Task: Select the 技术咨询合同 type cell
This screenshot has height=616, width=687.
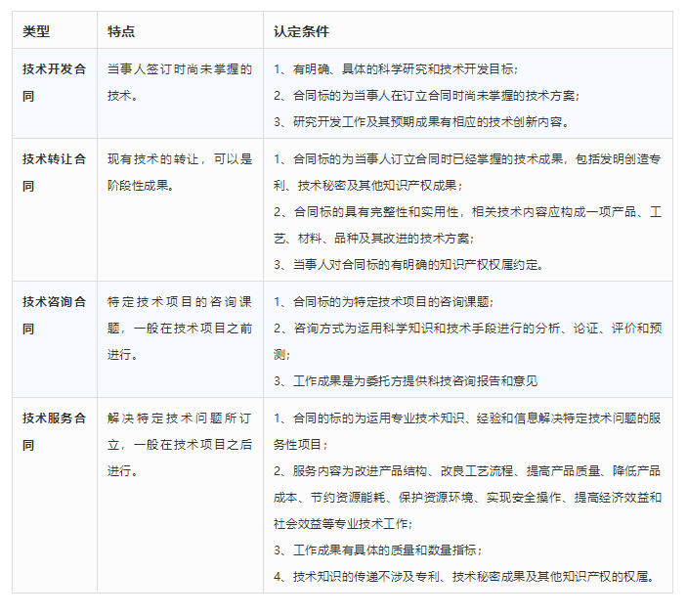Action: [x=54, y=315]
